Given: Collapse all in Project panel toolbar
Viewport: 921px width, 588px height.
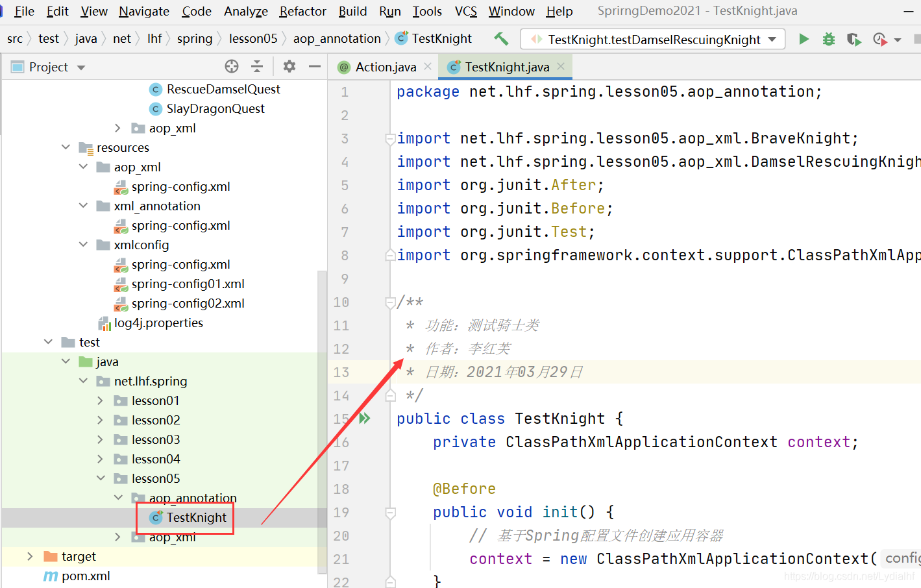Looking at the screenshot, I should pos(257,66).
